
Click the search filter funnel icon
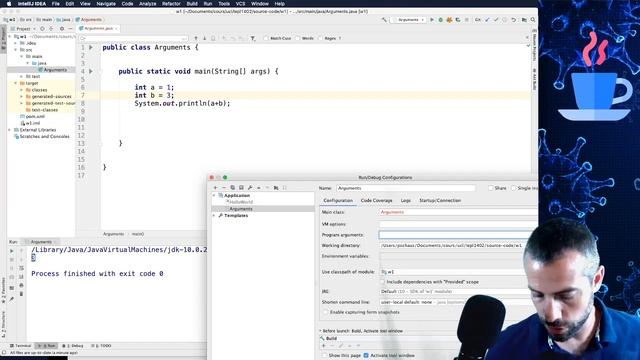click(x=253, y=38)
